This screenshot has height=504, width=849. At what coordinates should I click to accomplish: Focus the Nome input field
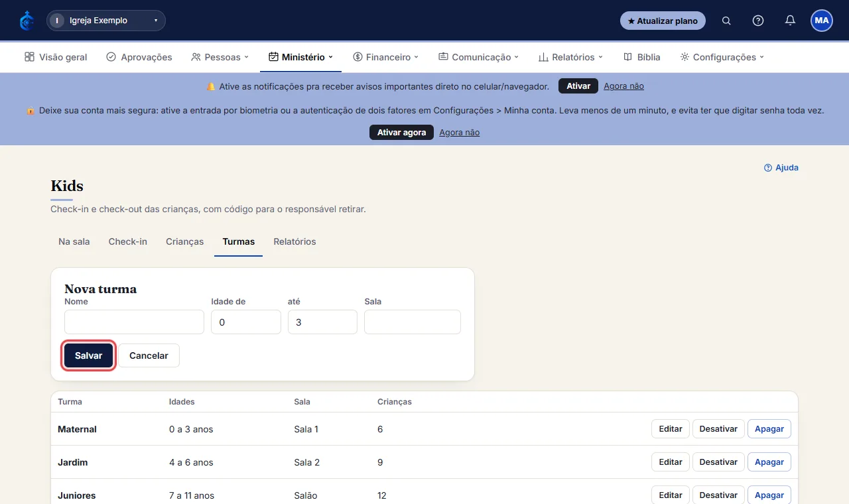(134, 322)
